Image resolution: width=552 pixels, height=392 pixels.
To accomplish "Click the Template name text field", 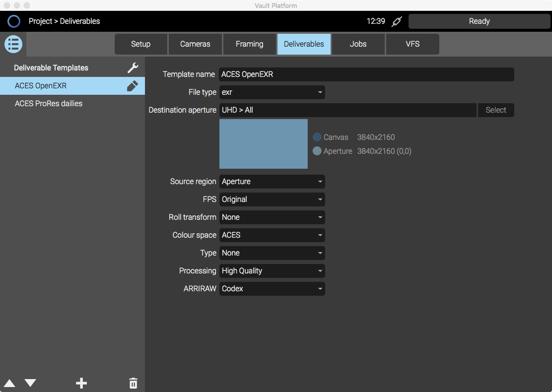I will click(366, 74).
